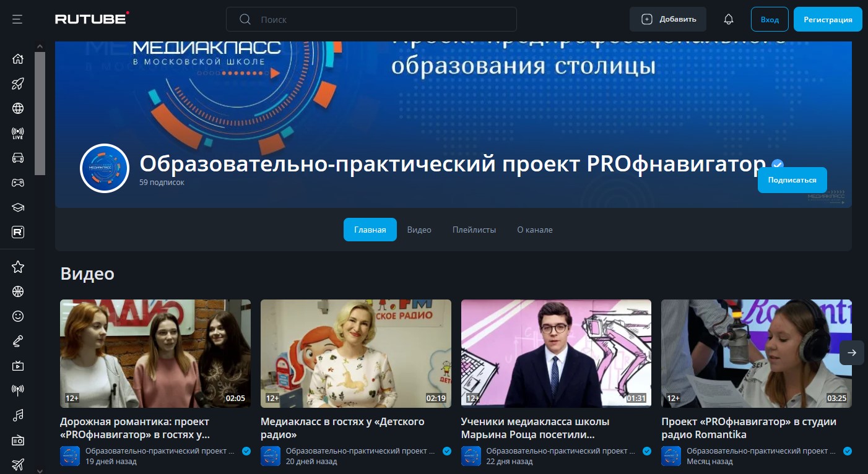Show next videos with right arrow
Screen dimensions: 868x474
[851, 353]
